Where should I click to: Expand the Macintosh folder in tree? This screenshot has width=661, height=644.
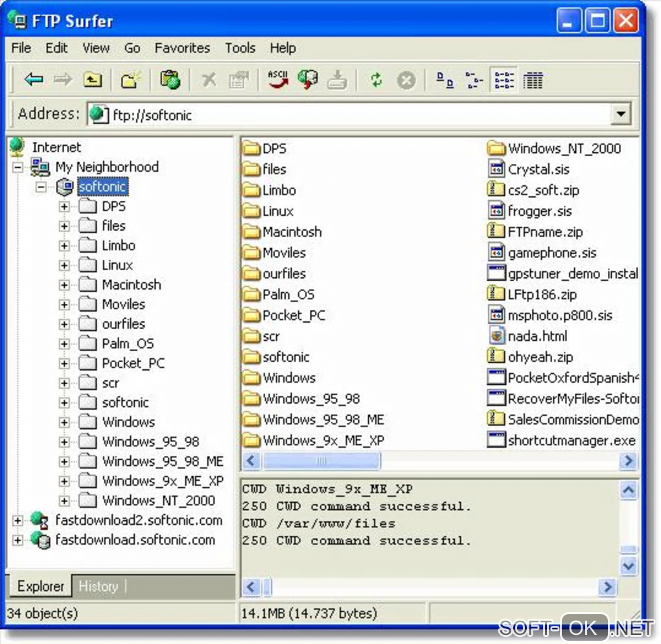(x=64, y=285)
